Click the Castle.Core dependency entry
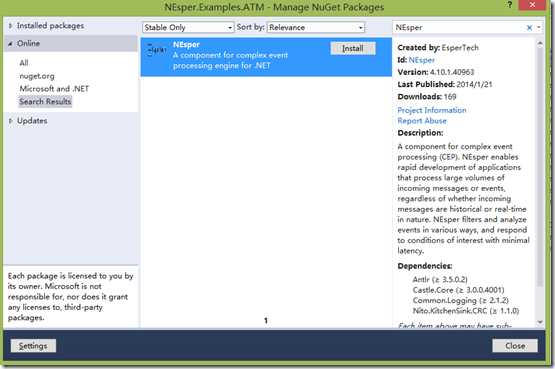The width and height of the screenshot is (555, 369). pos(458,290)
